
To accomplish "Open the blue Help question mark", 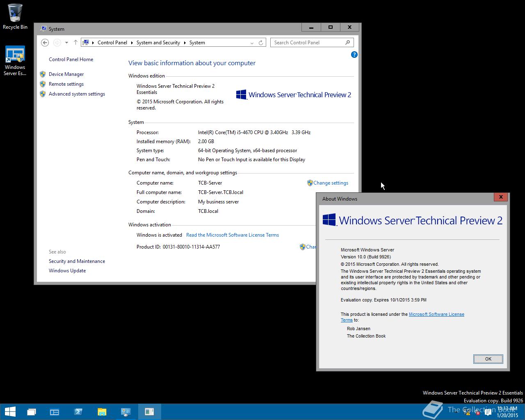I will [x=354, y=55].
